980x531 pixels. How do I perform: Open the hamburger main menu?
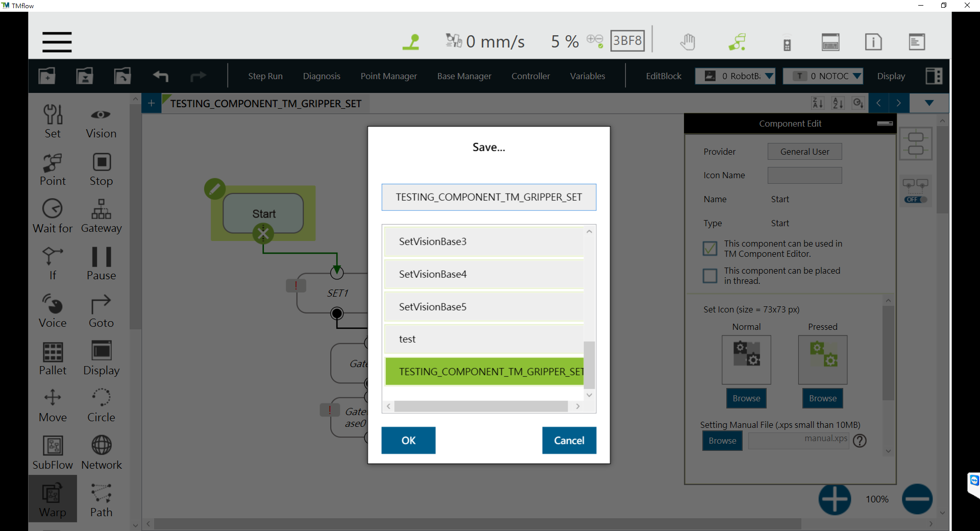pos(57,42)
